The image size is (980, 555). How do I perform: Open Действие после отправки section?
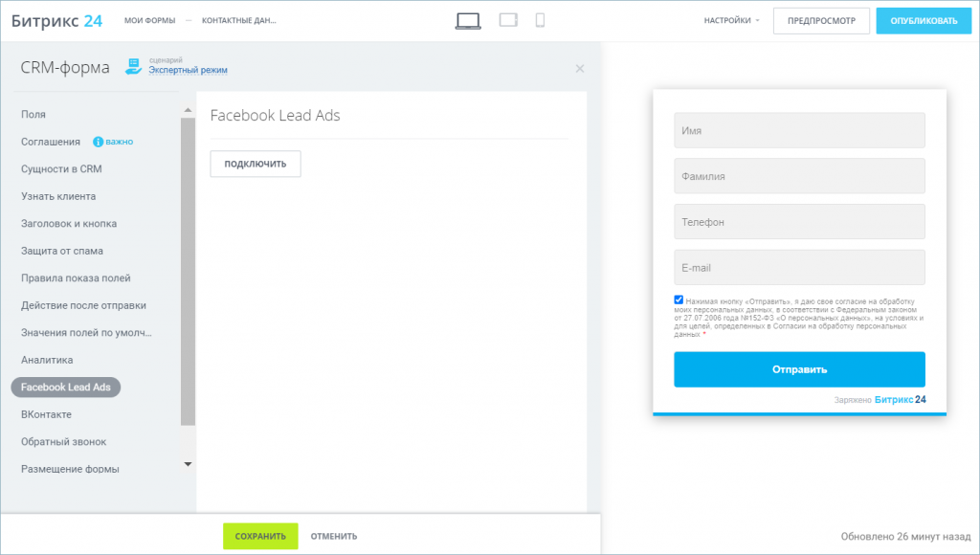tap(84, 305)
